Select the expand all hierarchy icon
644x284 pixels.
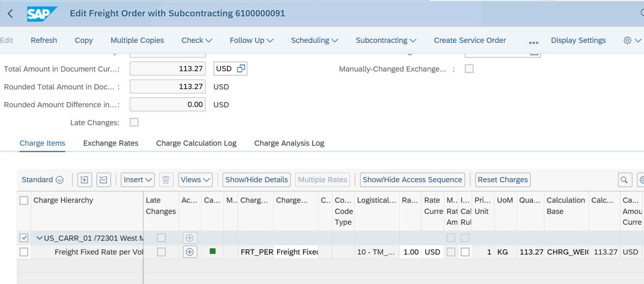tap(84, 180)
